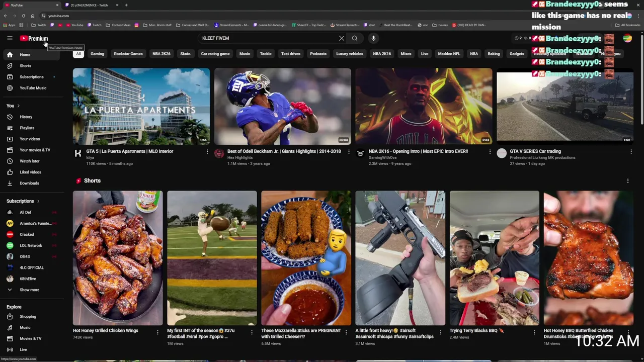Open options for airsoft short
The height and width of the screenshot is (362, 644).
440,332
